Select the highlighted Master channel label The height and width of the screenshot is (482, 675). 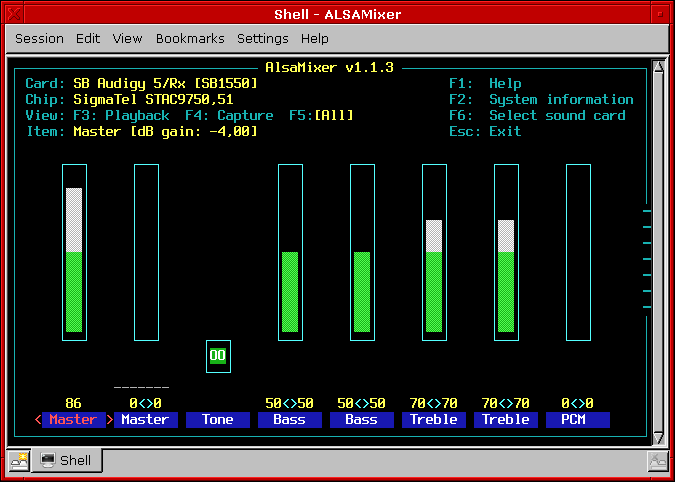73,420
